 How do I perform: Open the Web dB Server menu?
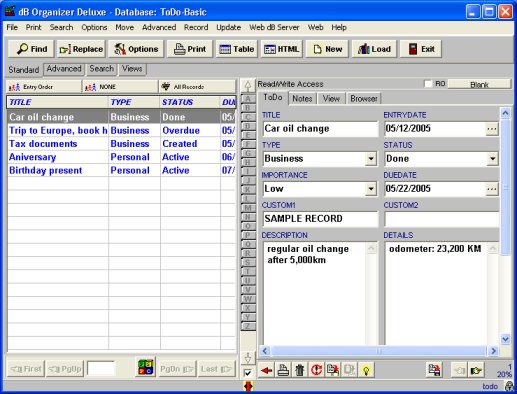(x=274, y=27)
